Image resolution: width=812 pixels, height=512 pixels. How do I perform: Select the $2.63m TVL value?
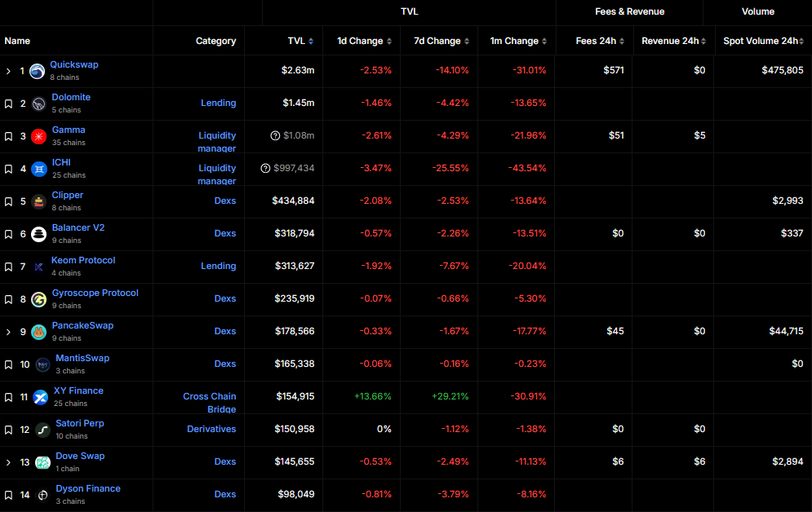click(298, 70)
